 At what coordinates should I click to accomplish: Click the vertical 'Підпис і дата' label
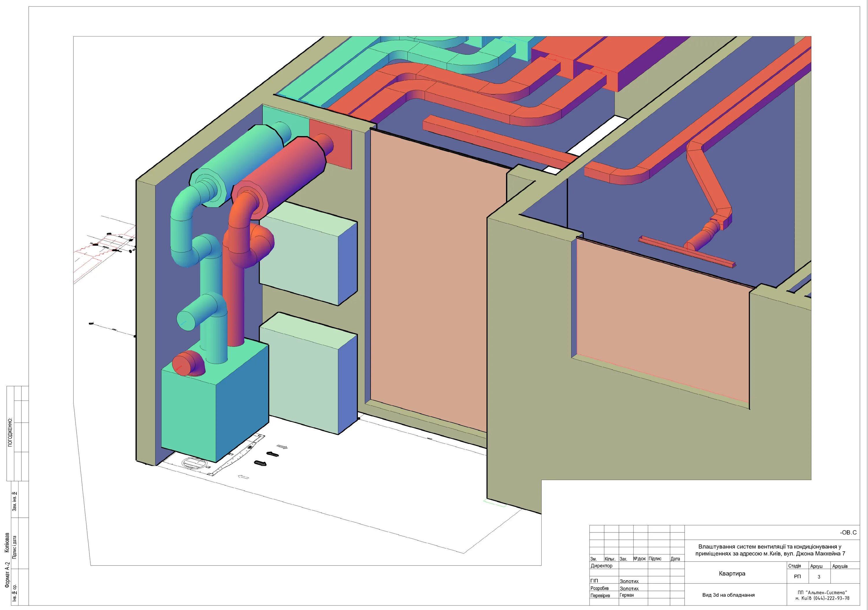pos(14,547)
